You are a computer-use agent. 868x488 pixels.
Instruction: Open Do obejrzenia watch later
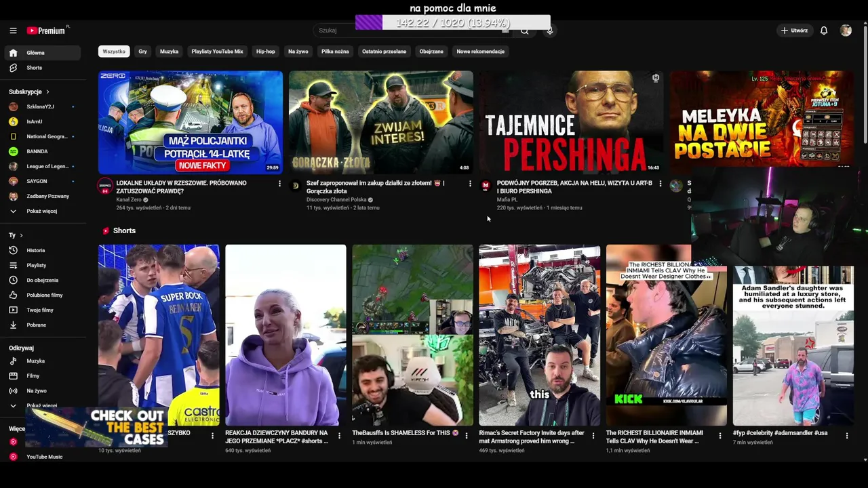[x=42, y=280]
